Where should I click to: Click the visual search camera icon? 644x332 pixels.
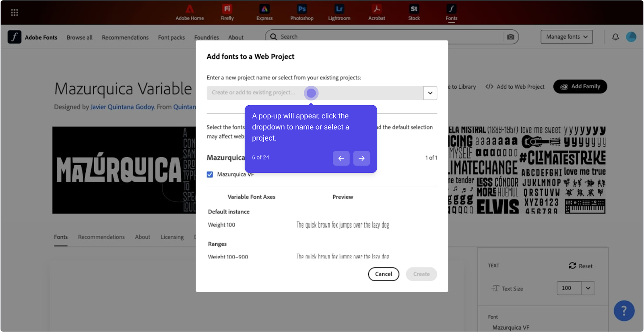click(x=510, y=37)
